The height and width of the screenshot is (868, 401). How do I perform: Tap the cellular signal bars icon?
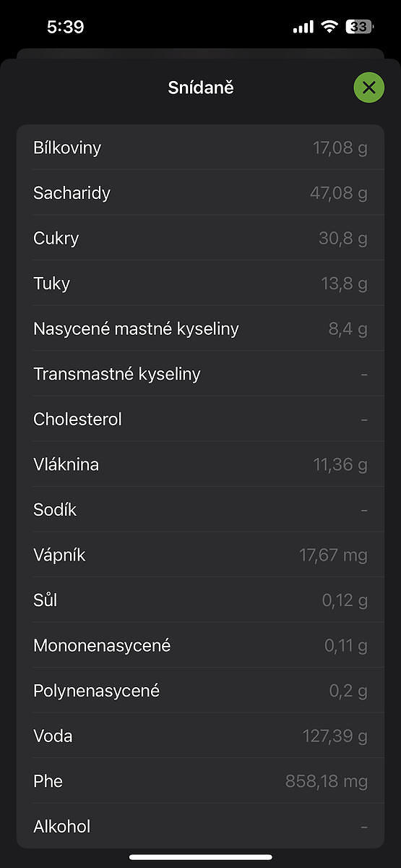303,27
